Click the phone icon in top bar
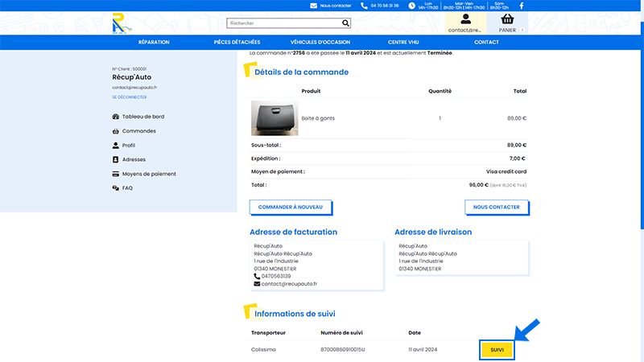644x362 pixels. coord(364,6)
